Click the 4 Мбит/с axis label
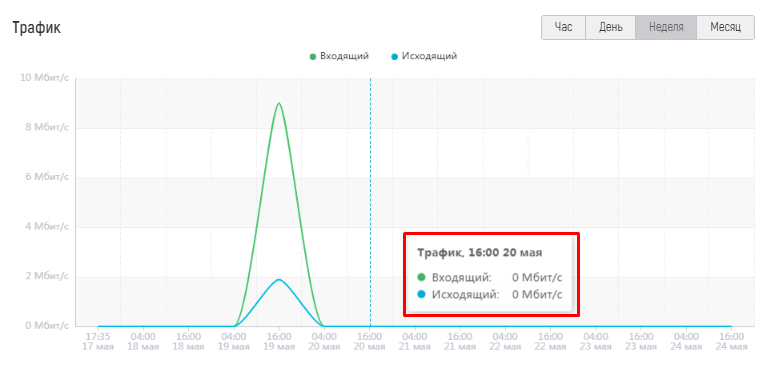This screenshot has width=767, height=372. click(x=46, y=227)
